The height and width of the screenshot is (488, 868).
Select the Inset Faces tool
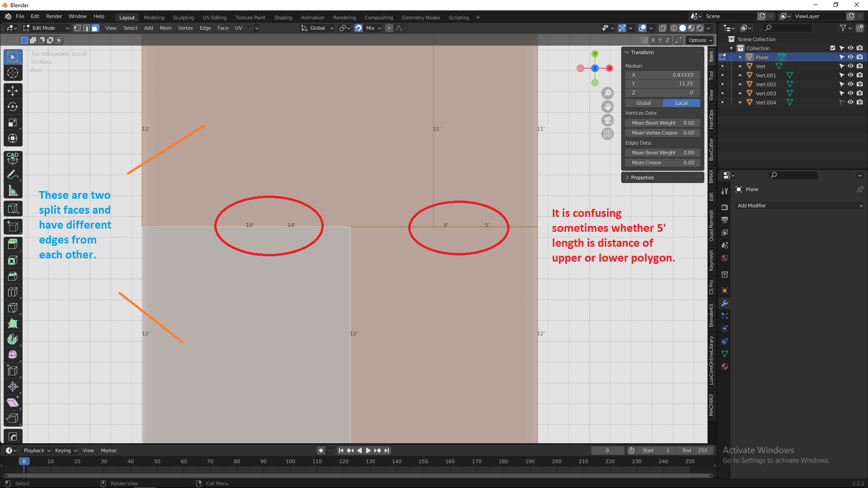(x=13, y=260)
